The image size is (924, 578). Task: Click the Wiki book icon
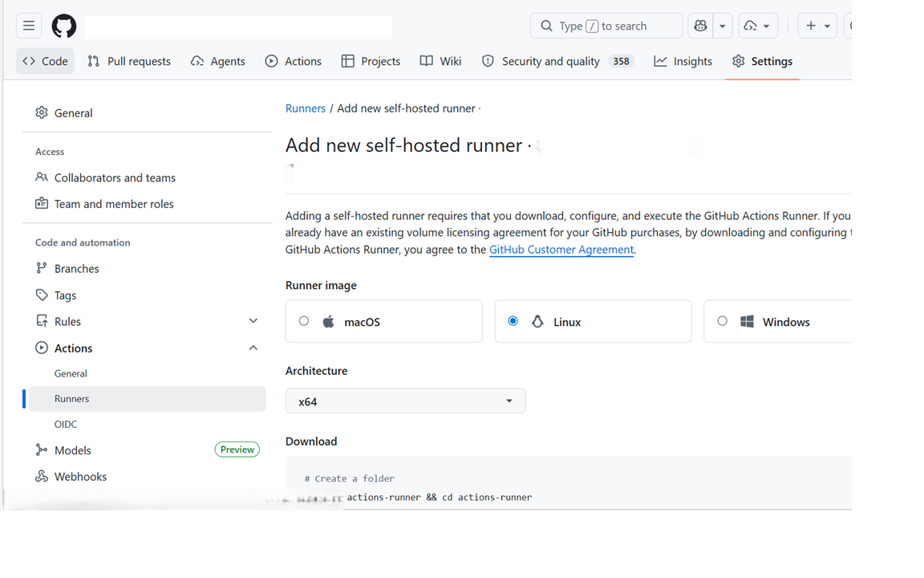(426, 61)
